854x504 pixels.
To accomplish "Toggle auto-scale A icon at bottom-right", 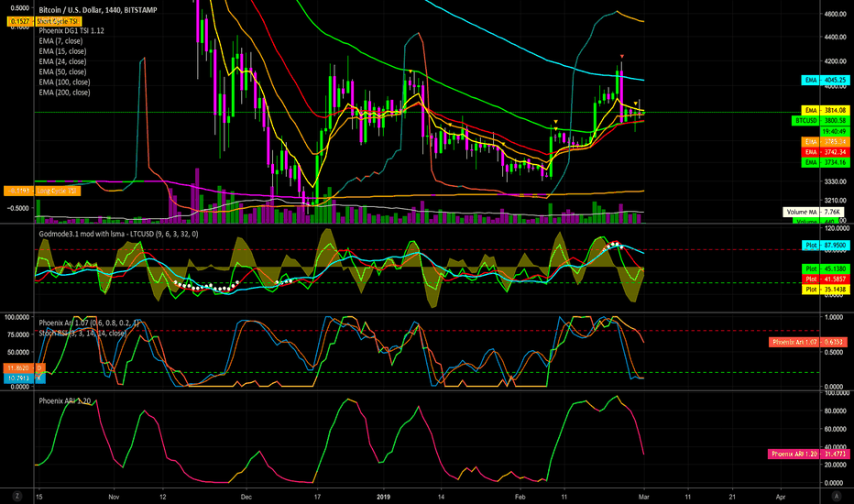I will (x=837, y=496).
